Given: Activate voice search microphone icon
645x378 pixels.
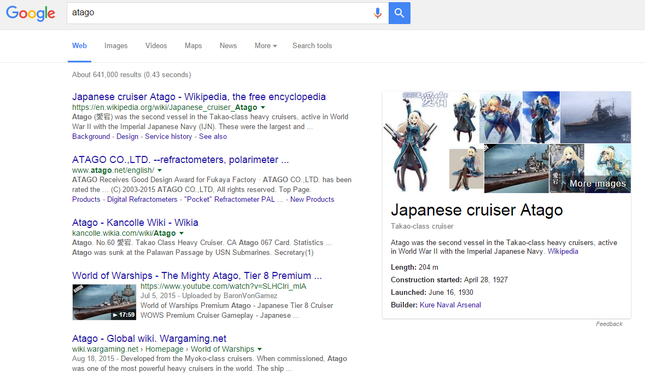Looking at the screenshot, I should point(377,13).
